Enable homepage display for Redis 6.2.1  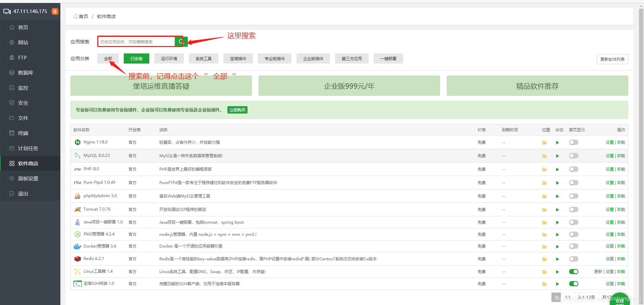point(574,259)
